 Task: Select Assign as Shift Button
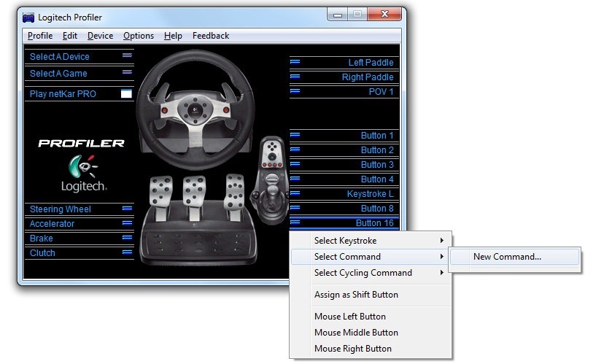coord(356,295)
